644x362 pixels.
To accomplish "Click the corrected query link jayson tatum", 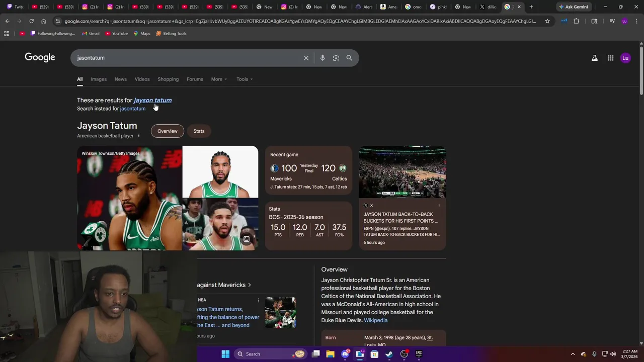I will click(x=152, y=100).
